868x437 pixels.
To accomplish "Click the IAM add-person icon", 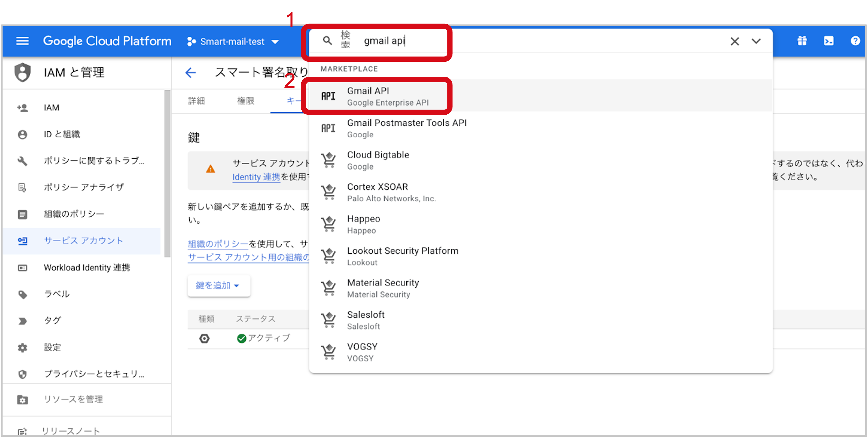I will click(x=23, y=108).
